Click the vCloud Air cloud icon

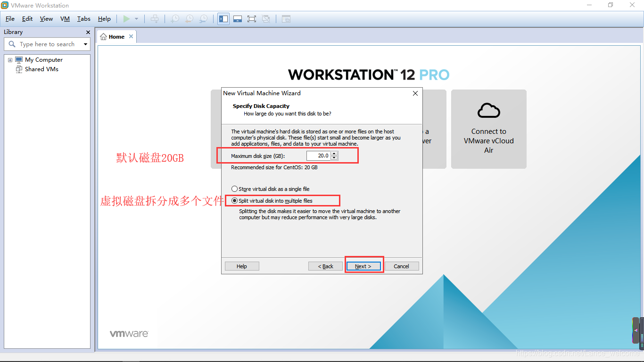tap(489, 111)
